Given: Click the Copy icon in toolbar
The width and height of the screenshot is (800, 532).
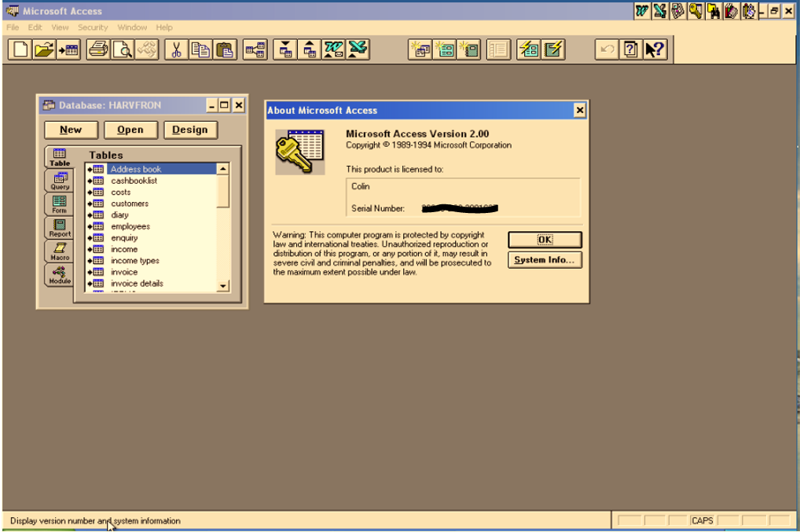Looking at the screenshot, I should point(200,50).
